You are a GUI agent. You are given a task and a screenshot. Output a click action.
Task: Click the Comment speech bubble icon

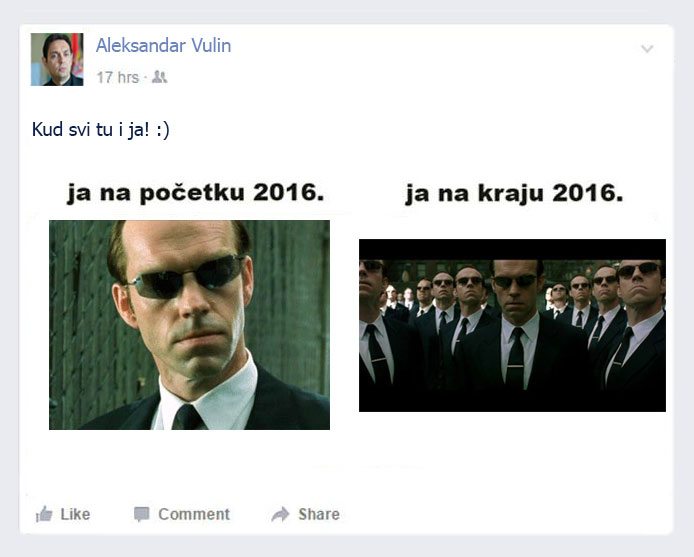[141, 514]
